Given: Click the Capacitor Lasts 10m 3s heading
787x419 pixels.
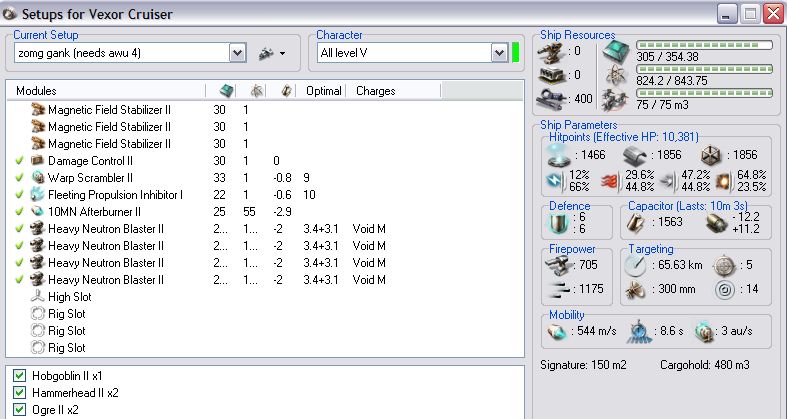Looking at the screenshot, I should coord(688,206).
